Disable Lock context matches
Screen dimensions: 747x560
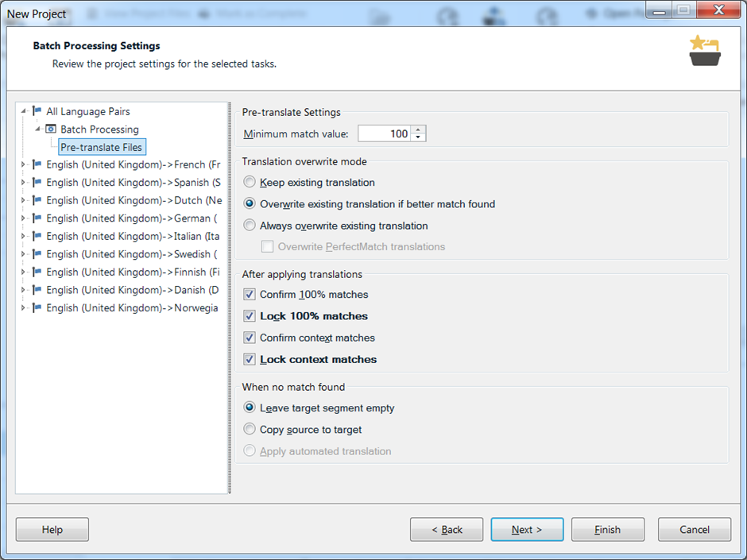(x=250, y=359)
